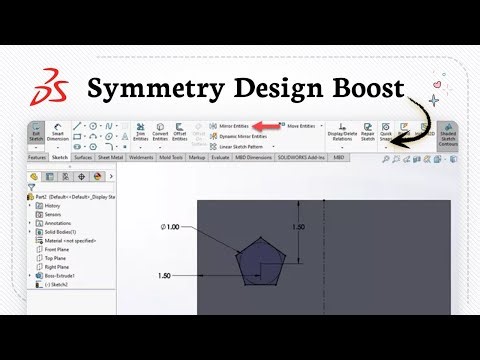Click Offset Entities tool
The width and height of the screenshot is (480, 360).
coord(180,132)
